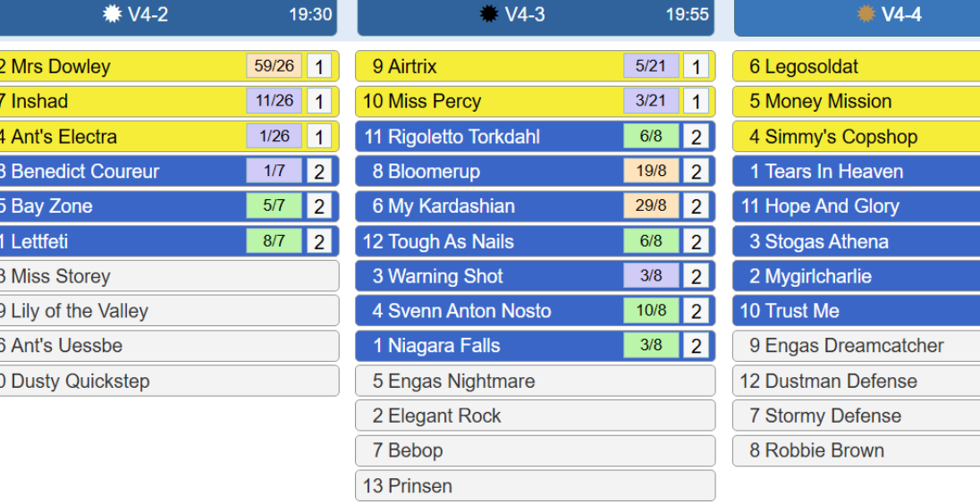Select horse 10 Miss Percy
The height and width of the screenshot is (504, 980).
[x=536, y=101]
